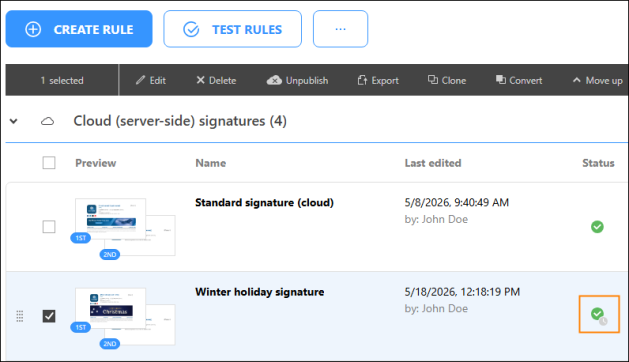Click the green status icon for Standard signature
Viewport: 629px width, 362px height.
point(597,227)
